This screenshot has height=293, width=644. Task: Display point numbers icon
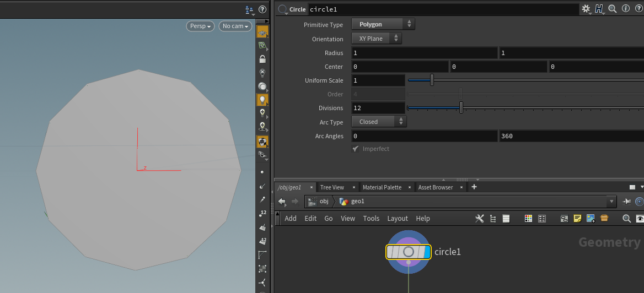coord(262,213)
